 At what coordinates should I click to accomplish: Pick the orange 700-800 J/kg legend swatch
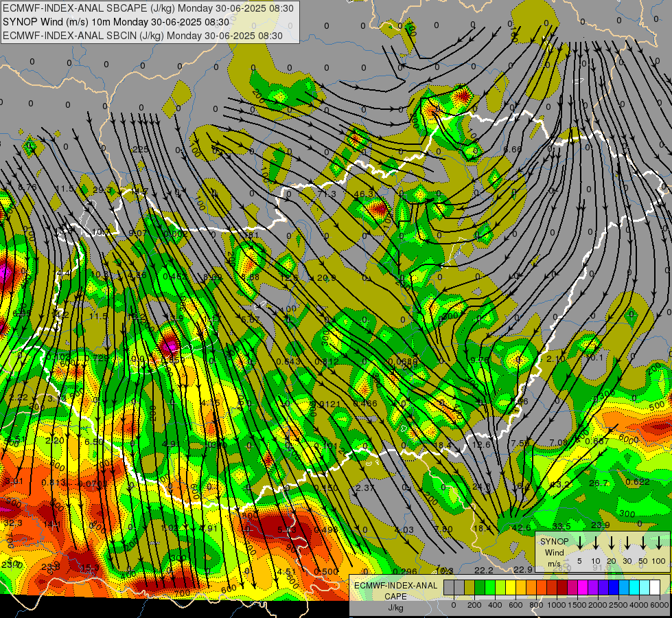tap(531, 587)
